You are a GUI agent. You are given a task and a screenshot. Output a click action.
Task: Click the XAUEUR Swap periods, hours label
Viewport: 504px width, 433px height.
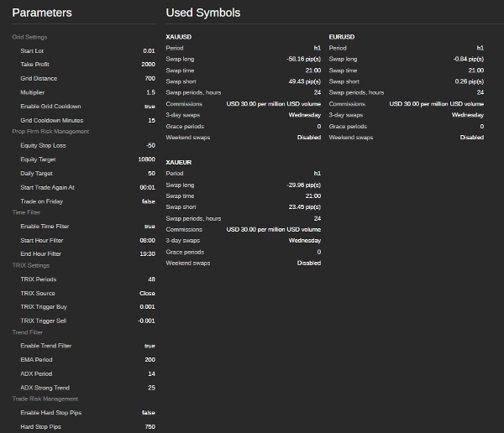[193, 219]
